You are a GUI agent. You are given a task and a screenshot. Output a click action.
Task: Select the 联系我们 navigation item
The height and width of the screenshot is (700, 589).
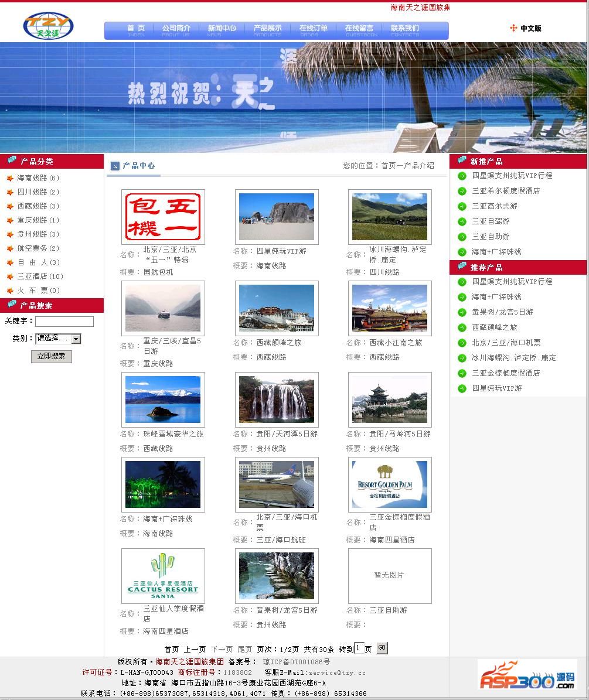pos(405,30)
